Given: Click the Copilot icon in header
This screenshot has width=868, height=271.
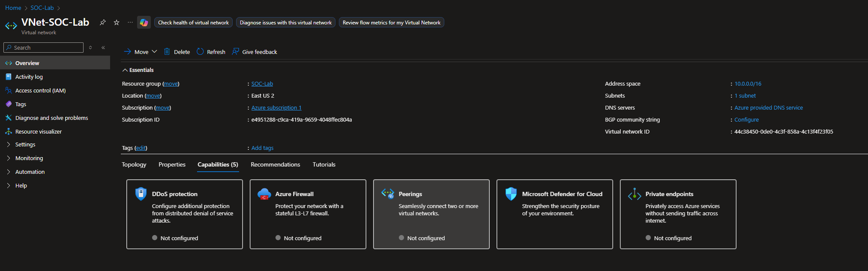Looking at the screenshot, I should (x=144, y=23).
